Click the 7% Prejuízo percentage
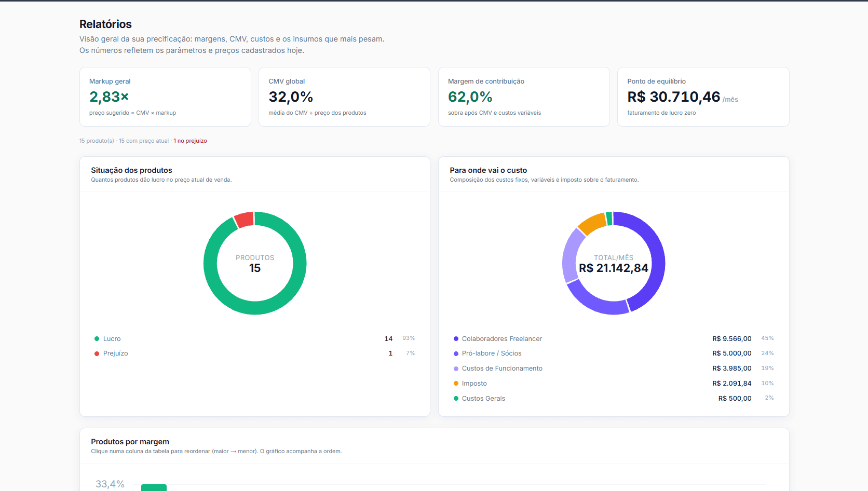This screenshot has height=491, width=868. click(x=410, y=353)
